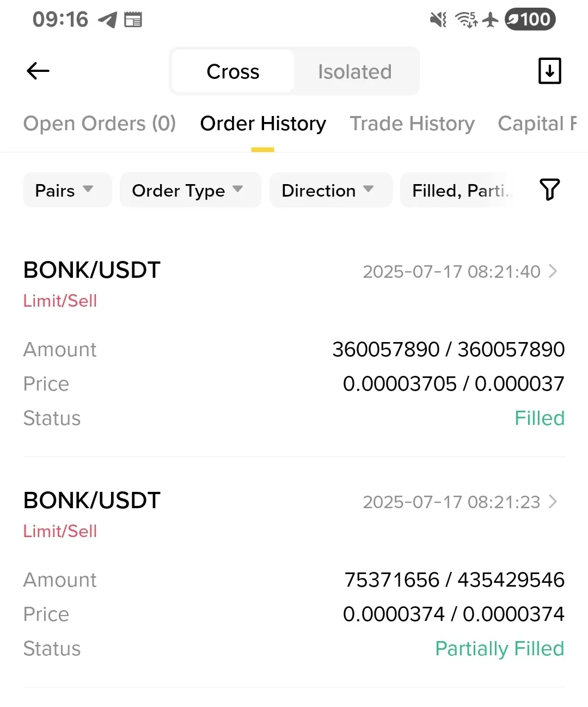Tap the calendar notification icon
588x707 pixels.
[x=133, y=20]
